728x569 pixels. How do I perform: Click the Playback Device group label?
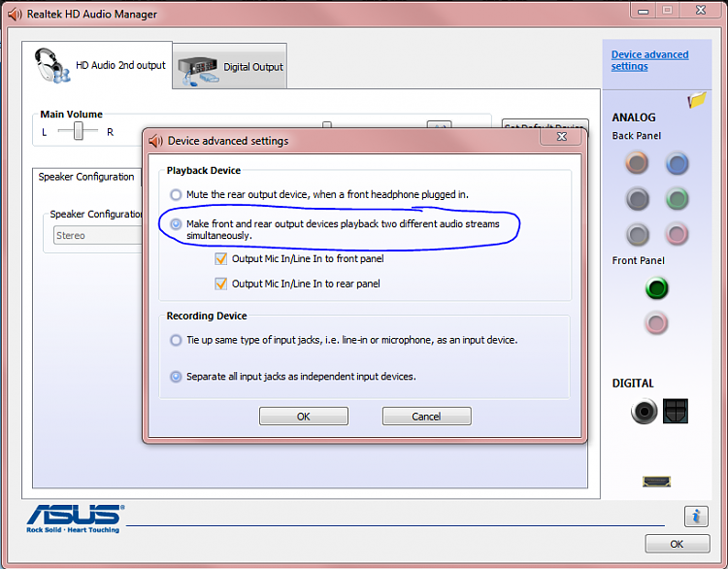tap(204, 171)
